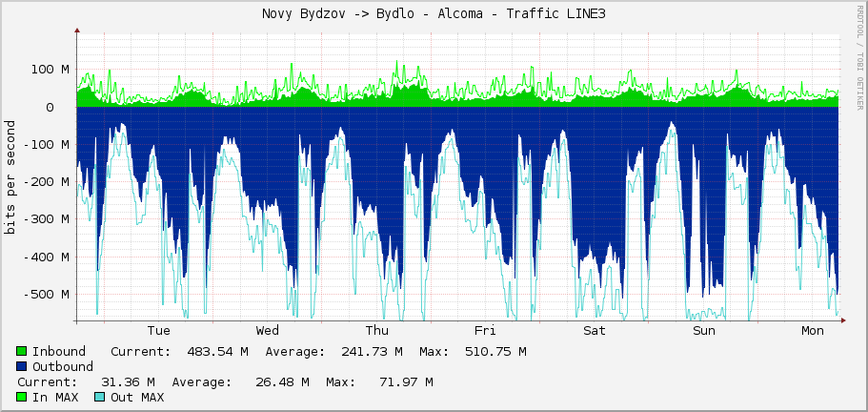The height and width of the screenshot is (412, 868).
Task: Click the 'Inbound' legend label
Action: click(59, 352)
